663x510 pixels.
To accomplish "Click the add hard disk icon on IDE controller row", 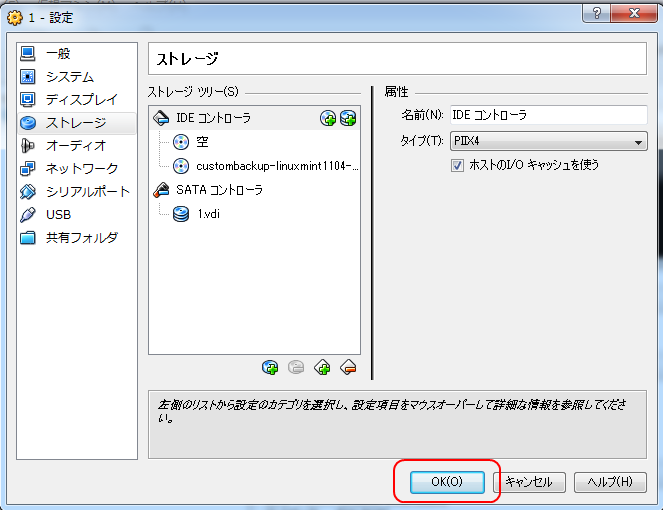I will click(347, 118).
